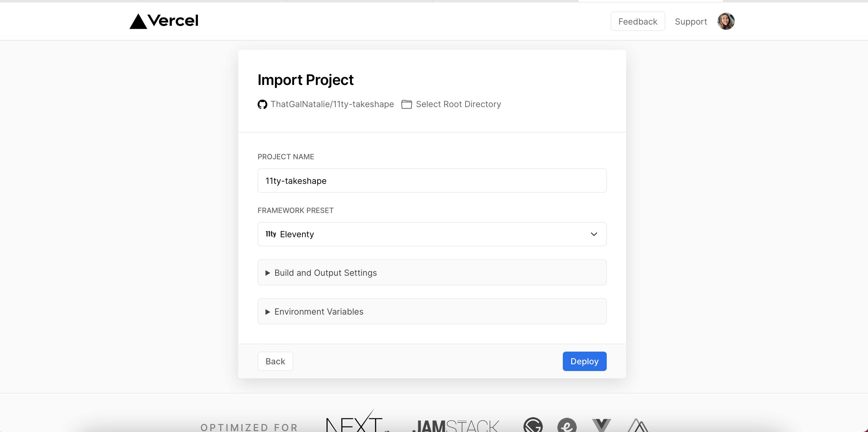Click the framework preset chevron arrow
868x432 pixels.
(594, 234)
